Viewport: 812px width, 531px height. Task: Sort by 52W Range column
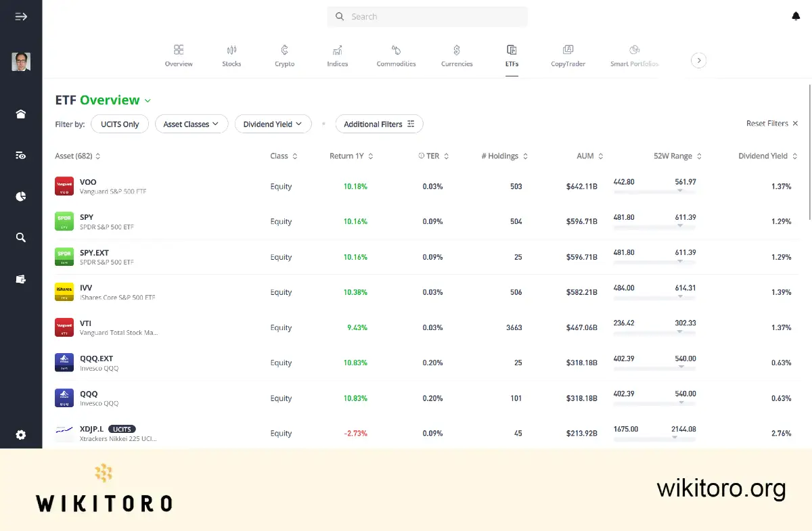click(x=677, y=156)
